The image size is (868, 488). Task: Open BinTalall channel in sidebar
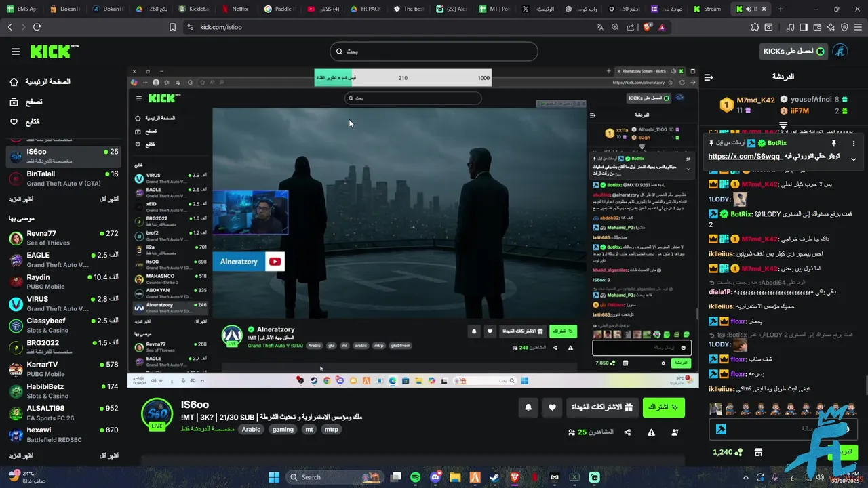pos(64,178)
